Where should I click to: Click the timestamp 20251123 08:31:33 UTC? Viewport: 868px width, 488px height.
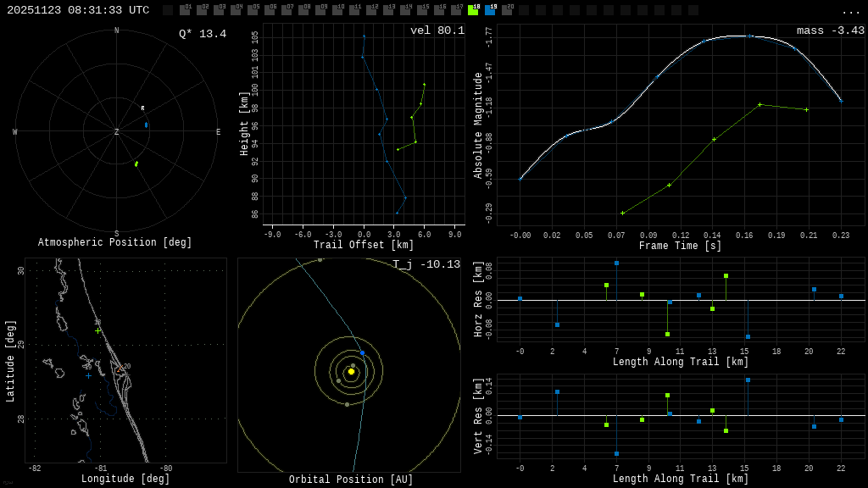coord(78,10)
